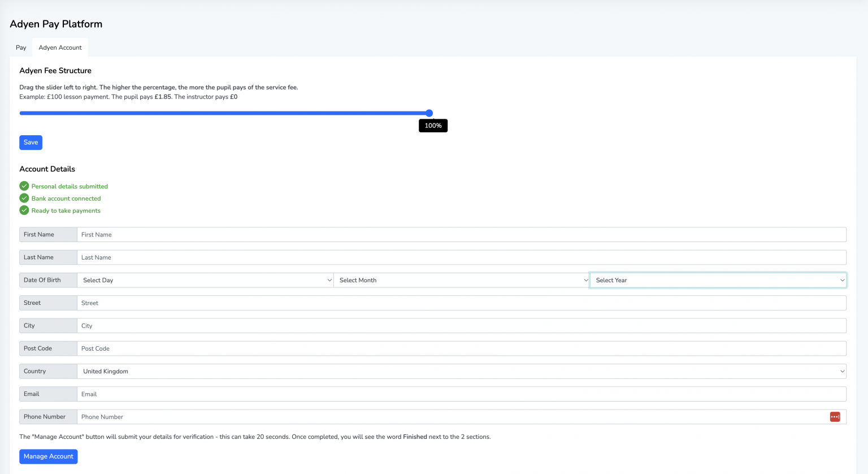Click the Manage Account button

pyautogui.click(x=49, y=456)
